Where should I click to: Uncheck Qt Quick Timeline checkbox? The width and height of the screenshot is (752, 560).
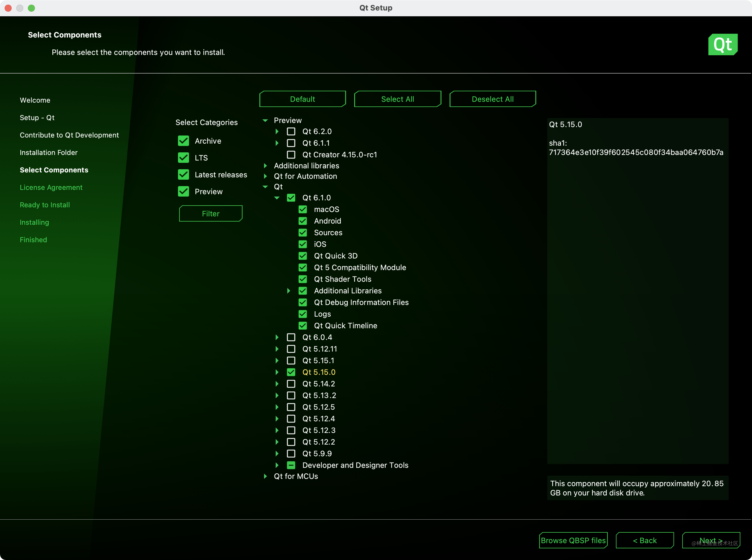[x=303, y=325]
